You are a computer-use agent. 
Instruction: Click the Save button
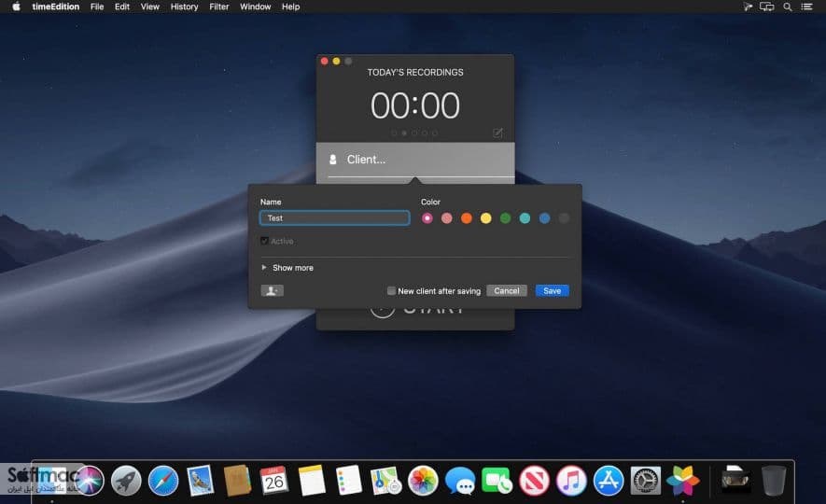[x=553, y=290]
